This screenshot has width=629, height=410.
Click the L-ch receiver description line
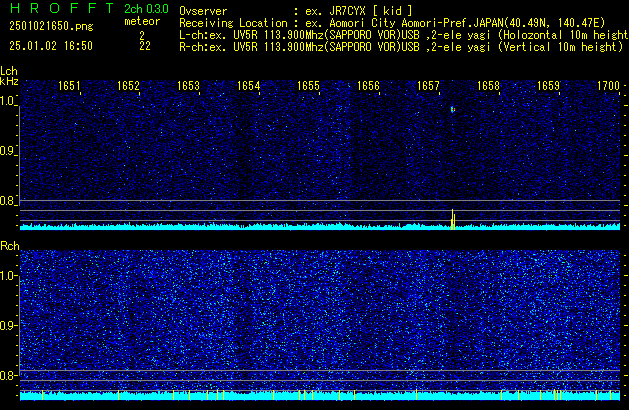404,35
